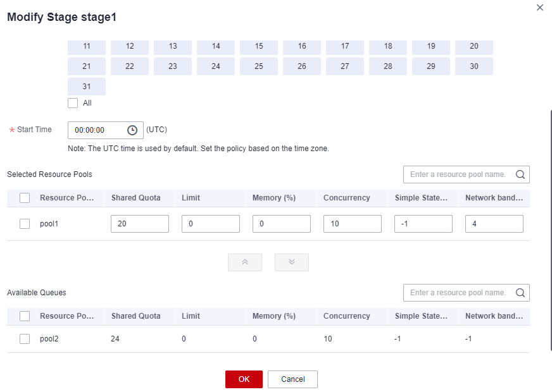552x392 pixels.
Task: Select the pool2 row checkbox
Action: tap(25, 339)
